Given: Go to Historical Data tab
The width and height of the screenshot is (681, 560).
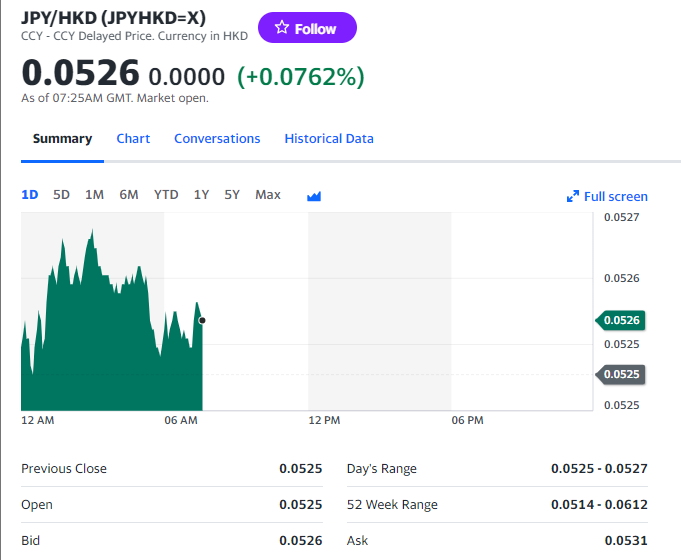Looking at the screenshot, I should (329, 139).
